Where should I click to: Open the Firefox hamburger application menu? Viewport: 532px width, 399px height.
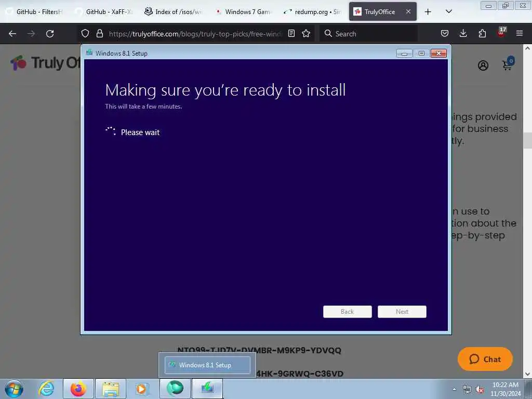pyautogui.click(x=520, y=33)
